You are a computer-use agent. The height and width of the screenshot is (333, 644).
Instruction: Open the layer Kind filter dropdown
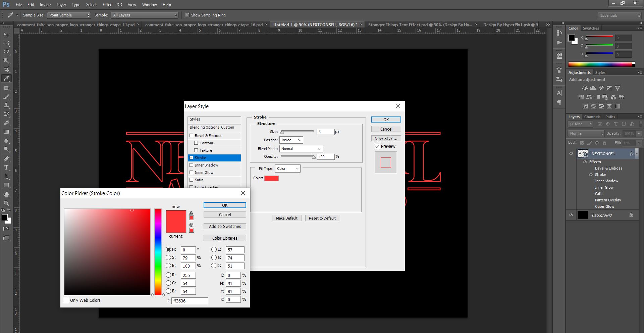pos(581,124)
